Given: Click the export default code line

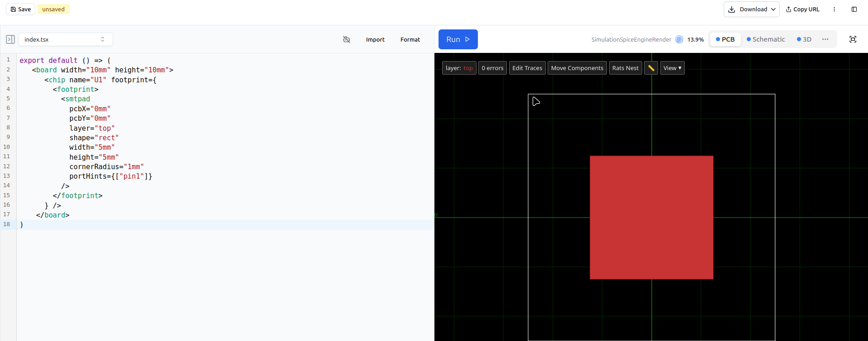Looking at the screenshot, I should pyautogui.click(x=65, y=61).
